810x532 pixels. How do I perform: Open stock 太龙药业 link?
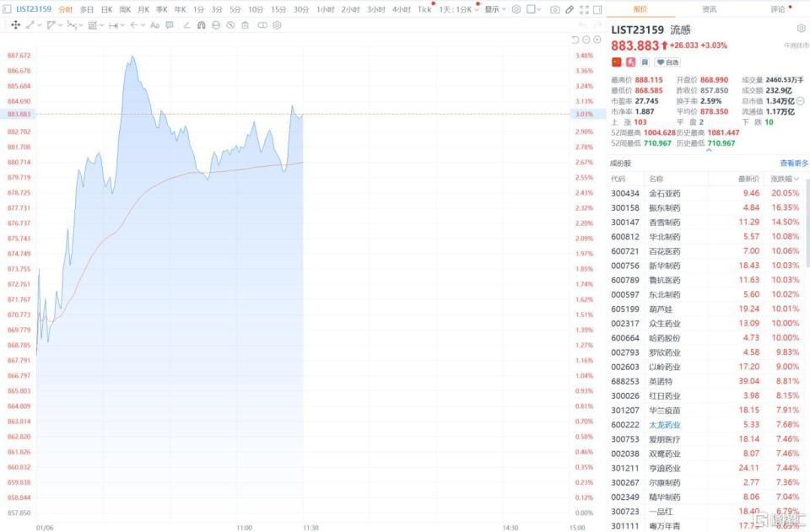[x=665, y=425]
